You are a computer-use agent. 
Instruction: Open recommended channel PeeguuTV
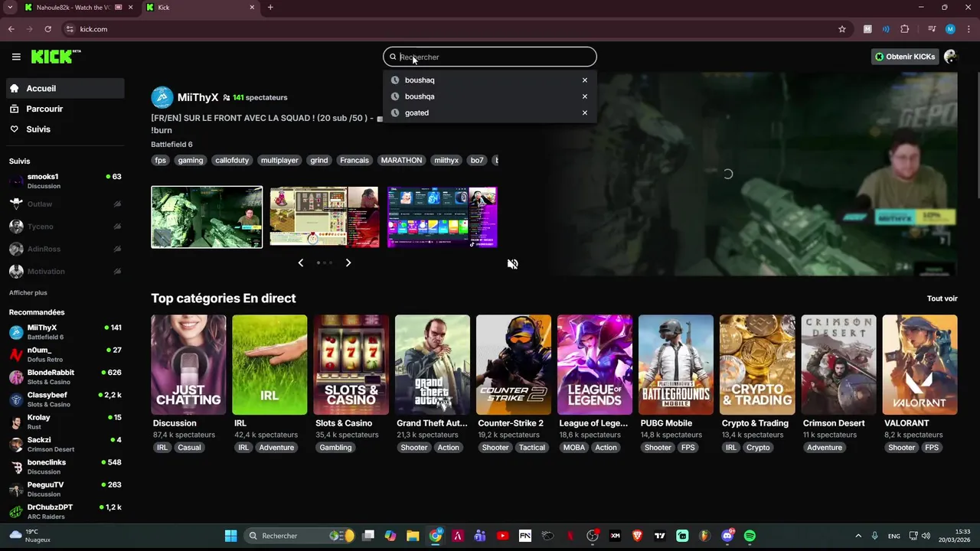(66, 489)
